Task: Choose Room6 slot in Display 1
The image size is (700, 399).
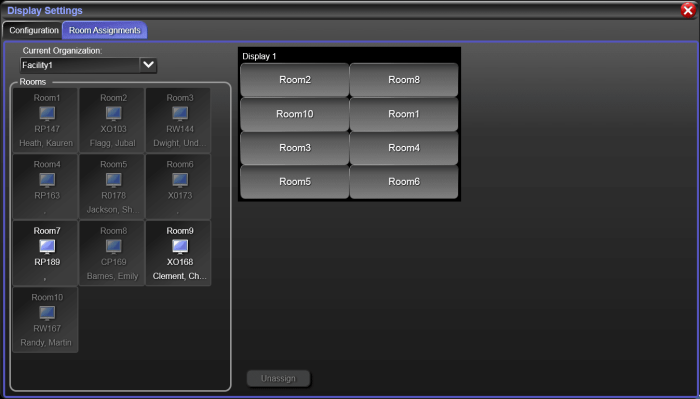Action: tap(404, 182)
